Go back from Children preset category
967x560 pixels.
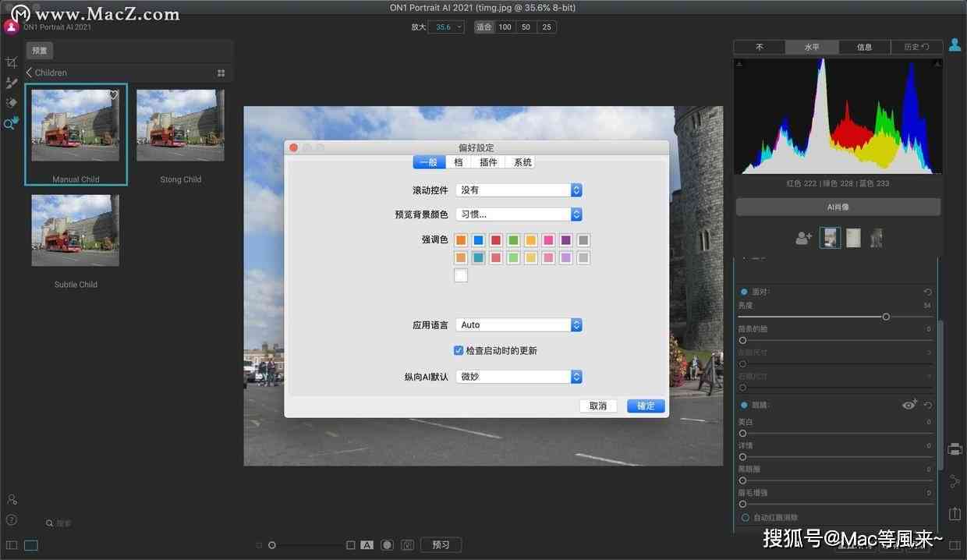coord(29,73)
